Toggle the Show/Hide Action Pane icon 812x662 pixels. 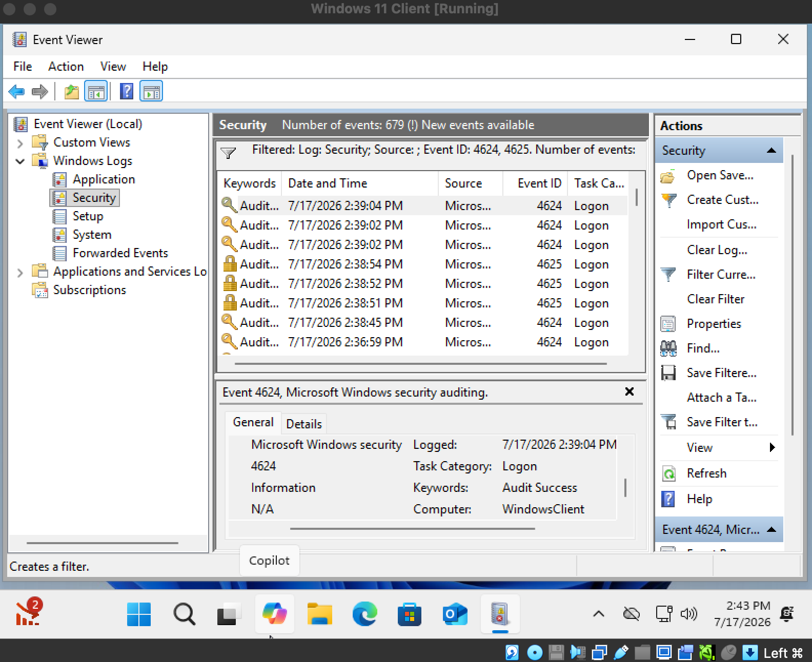pyautogui.click(x=151, y=92)
